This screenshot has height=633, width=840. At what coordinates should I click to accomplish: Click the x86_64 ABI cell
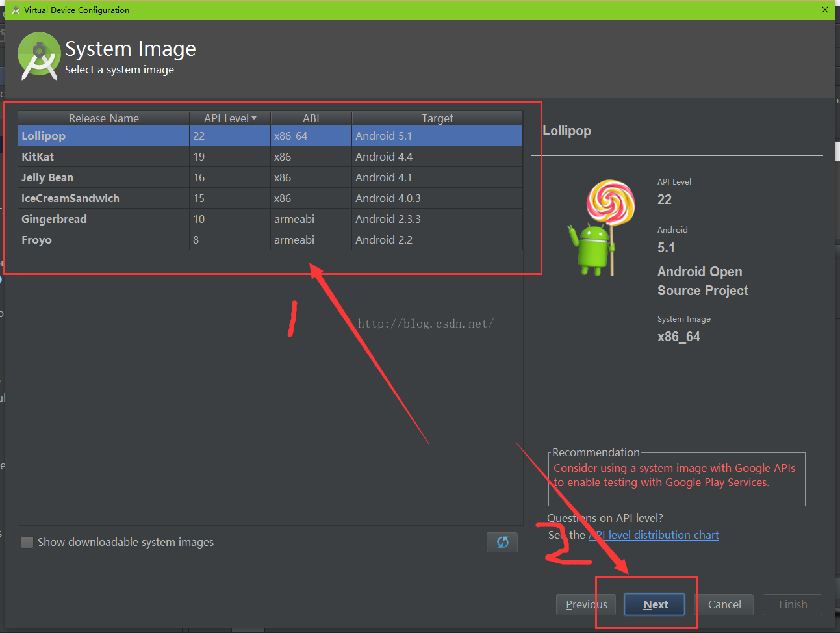[311, 136]
